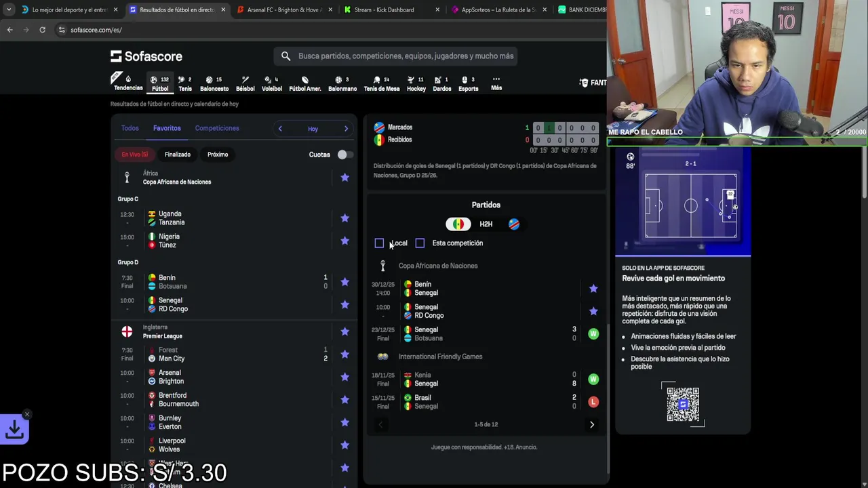Select the RD Congo team flag filter

click(514, 224)
